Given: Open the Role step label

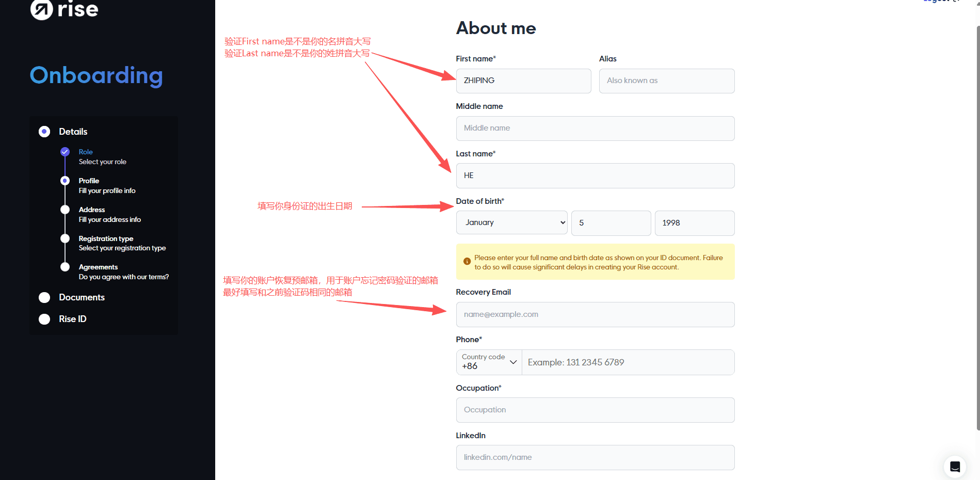Looking at the screenshot, I should [86, 152].
